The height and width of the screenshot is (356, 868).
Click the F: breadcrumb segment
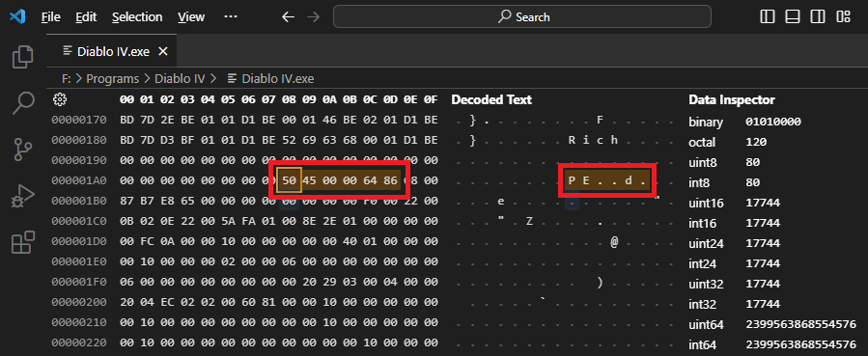click(x=67, y=78)
